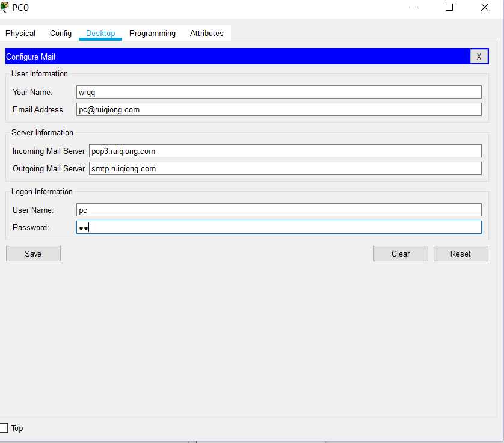This screenshot has height=443, width=504.
Task: Click the Reset button
Action: 461,254
